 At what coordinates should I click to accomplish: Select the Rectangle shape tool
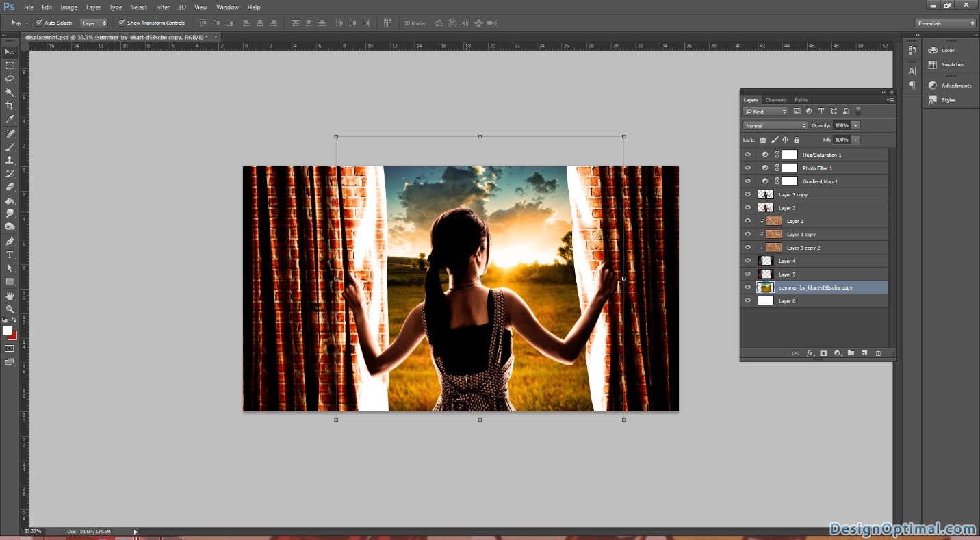tap(10, 282)
